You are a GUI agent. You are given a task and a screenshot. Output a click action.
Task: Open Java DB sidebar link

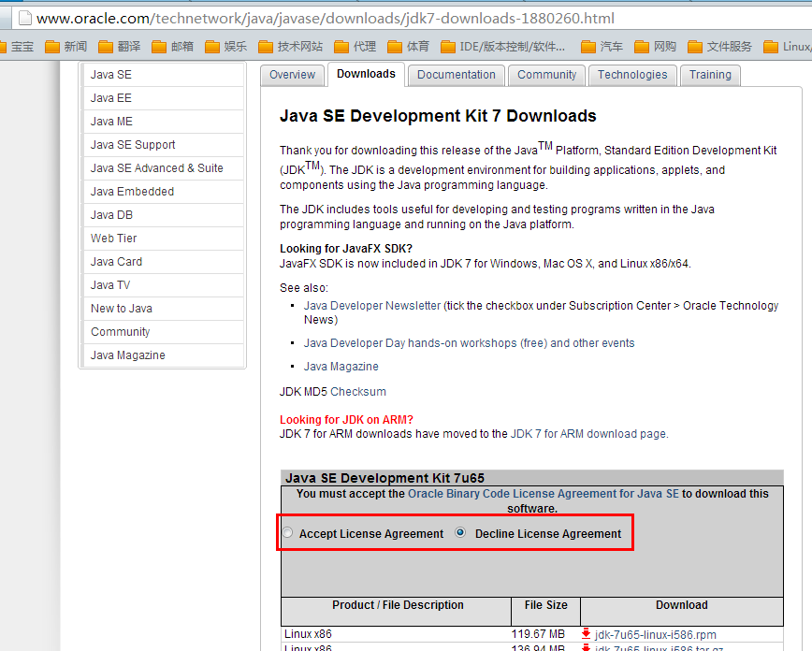[163, 215]
